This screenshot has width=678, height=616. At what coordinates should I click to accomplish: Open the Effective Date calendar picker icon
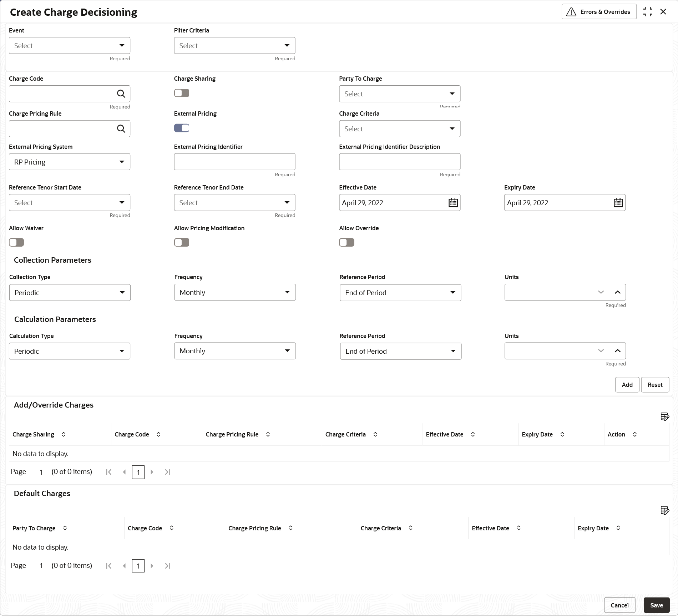tap(453, 203)
